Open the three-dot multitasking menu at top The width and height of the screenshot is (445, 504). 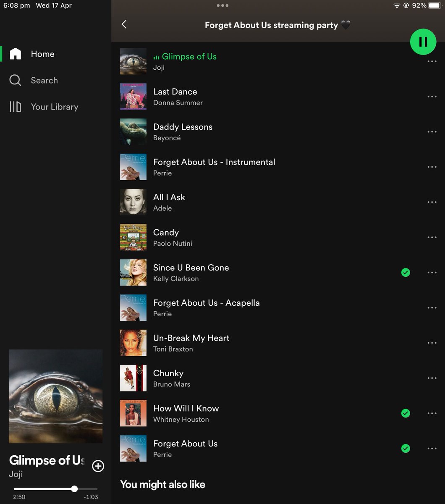pyautogui.click(x=222, y=5)
